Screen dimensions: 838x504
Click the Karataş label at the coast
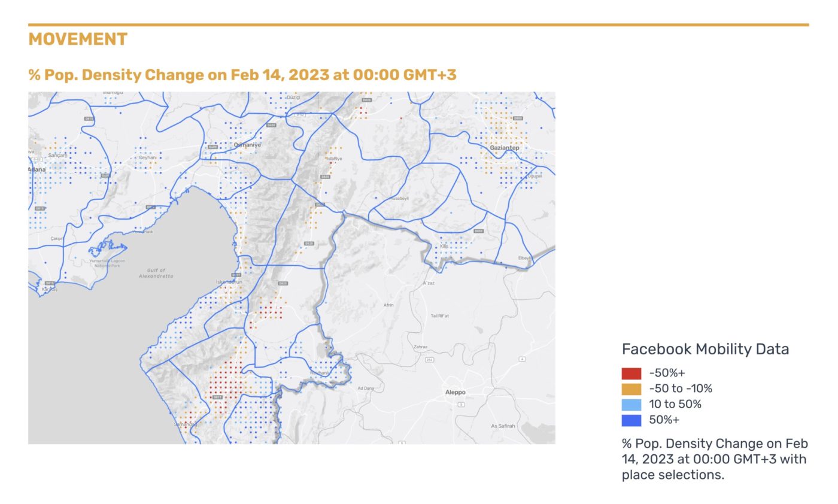click(x=49, y=290)
